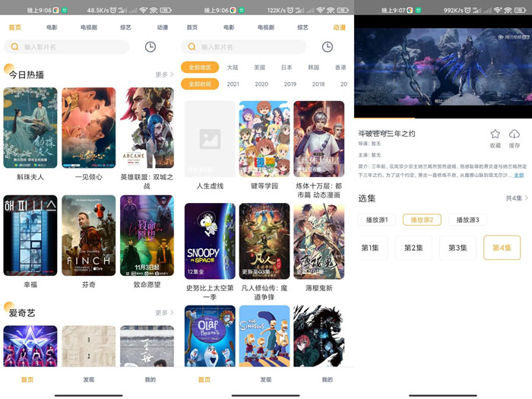
Task: Open the 斛珠夫人 poster thumbnail
Action: point(30,128)
